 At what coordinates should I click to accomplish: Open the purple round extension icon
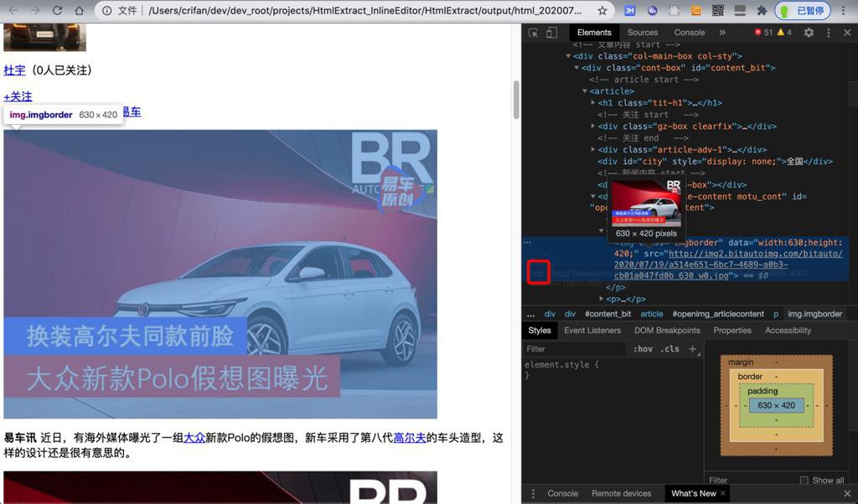coord(652,10)
